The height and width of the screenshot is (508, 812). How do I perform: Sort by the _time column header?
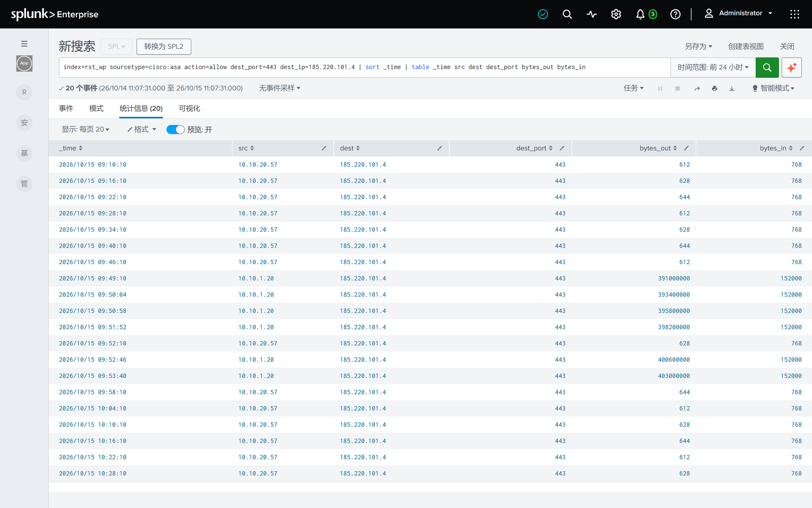[x=71, y=148]
